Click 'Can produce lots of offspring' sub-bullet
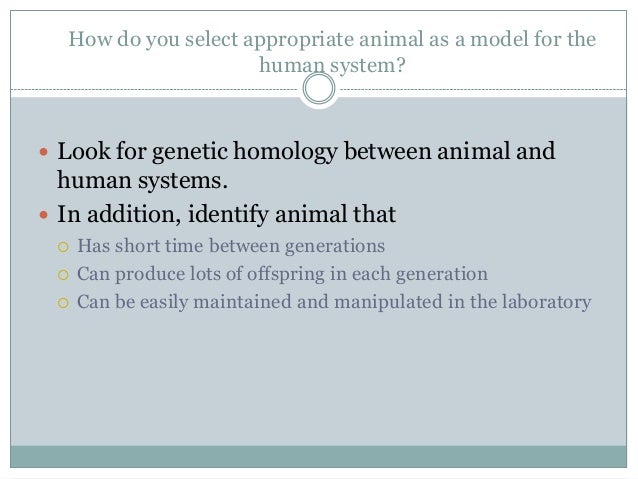Screen dimensions: 638x479 pyautogui.click(x=282, y=274)
